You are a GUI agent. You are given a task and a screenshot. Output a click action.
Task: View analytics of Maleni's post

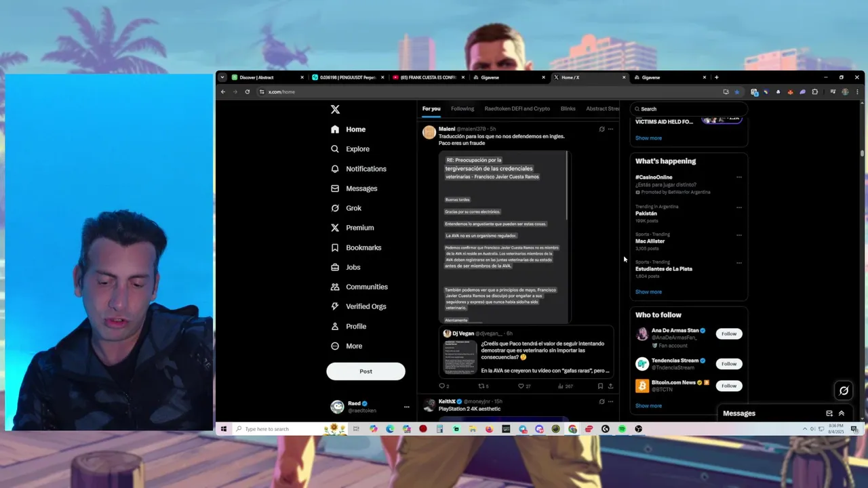point(565,386)
